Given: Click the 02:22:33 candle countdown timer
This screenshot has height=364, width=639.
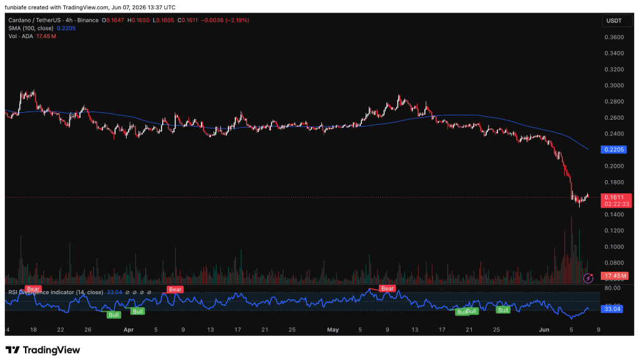Looking at the screenshot, I should pyautogui.click(x=616, y=204).
